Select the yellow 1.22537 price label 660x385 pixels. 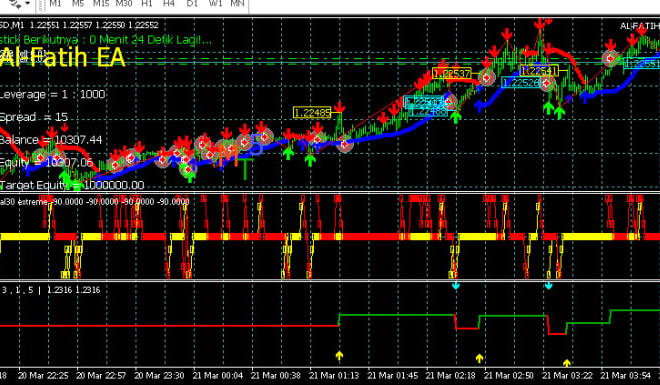[452, 74]
